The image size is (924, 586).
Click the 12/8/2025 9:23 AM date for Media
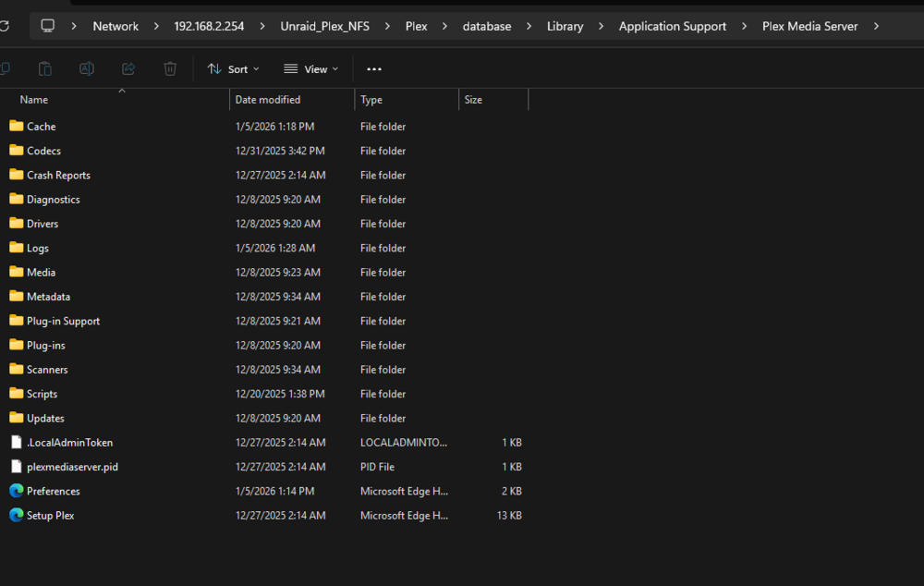click(x=277, y=272)
